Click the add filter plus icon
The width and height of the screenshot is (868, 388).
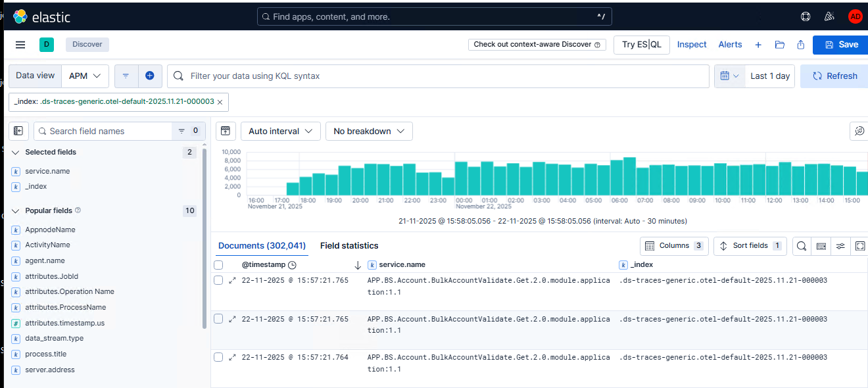tap(149, 76)
